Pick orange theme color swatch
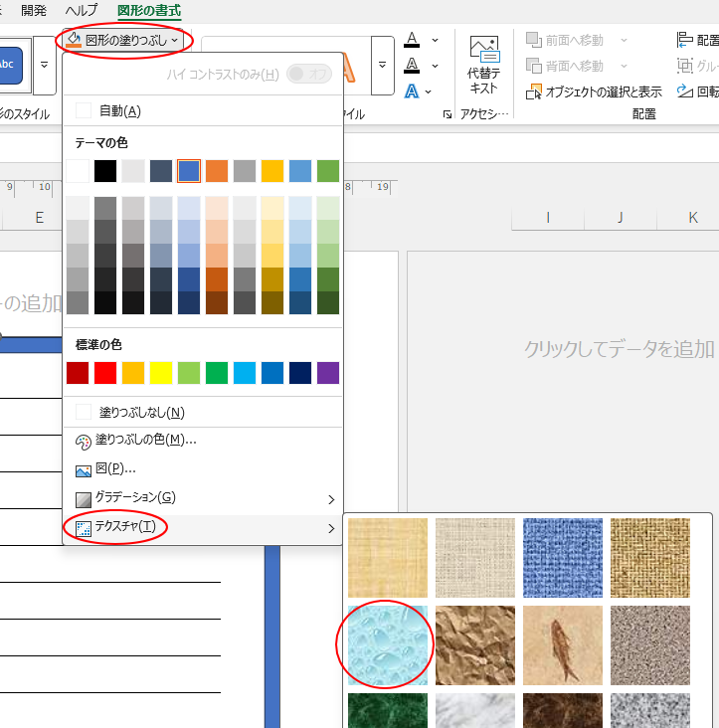Screen dimensions: 719x728 (217, 171)
